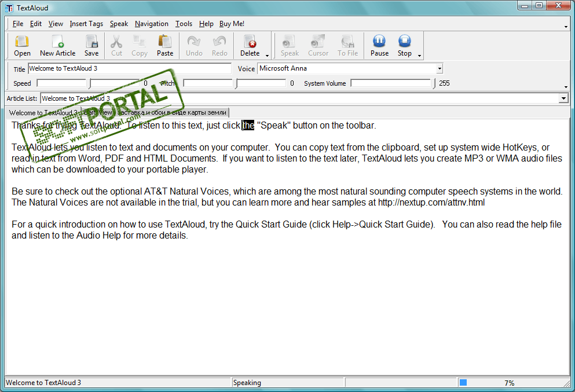Click the 255 system volume value
575x392 pixels.
tap(444, 83)
